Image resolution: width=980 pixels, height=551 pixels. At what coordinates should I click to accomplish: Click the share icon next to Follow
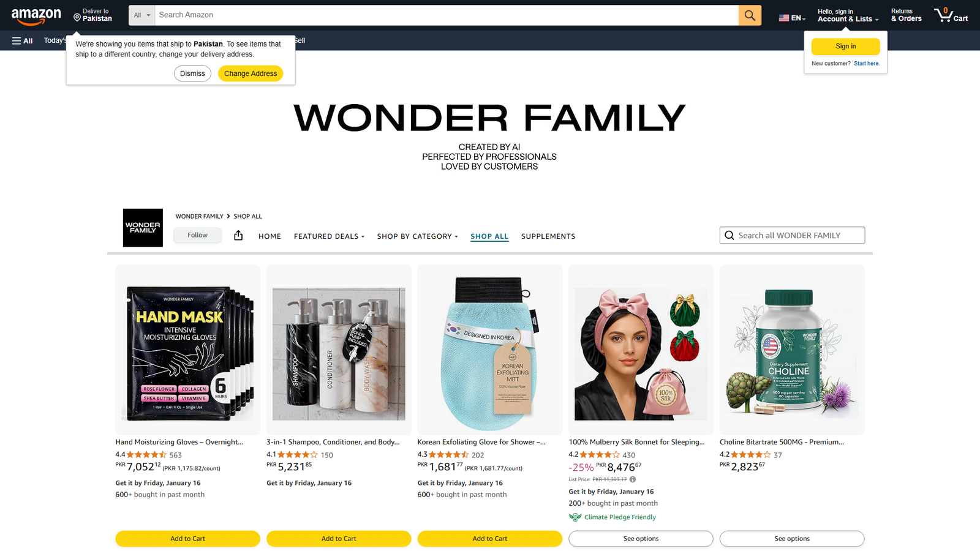[x=238, y=235]
